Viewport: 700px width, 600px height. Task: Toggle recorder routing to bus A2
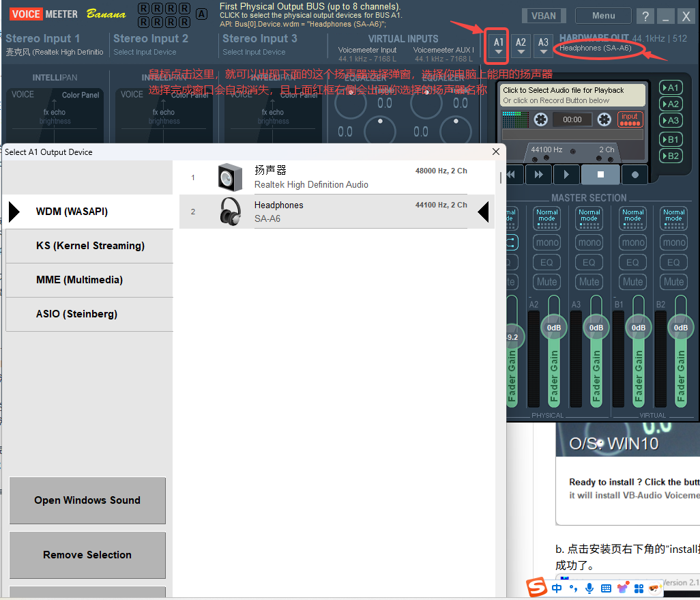pos(671,104)
